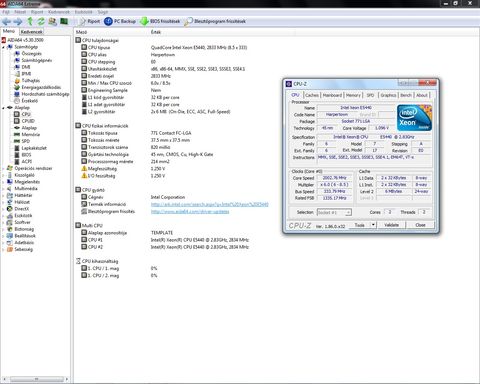480x384 pixels.
Task: Expand the Megjelenítés tree node
Action: pos(4,182)
